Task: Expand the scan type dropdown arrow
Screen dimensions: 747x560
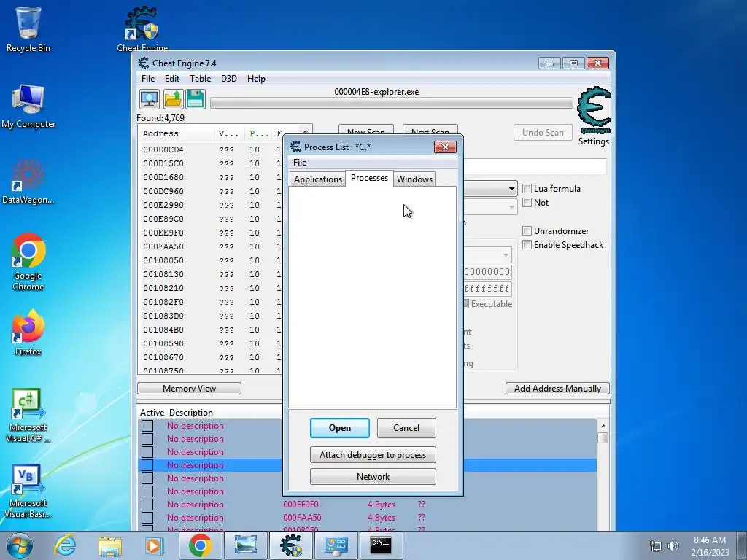Action: pos(511,189)
